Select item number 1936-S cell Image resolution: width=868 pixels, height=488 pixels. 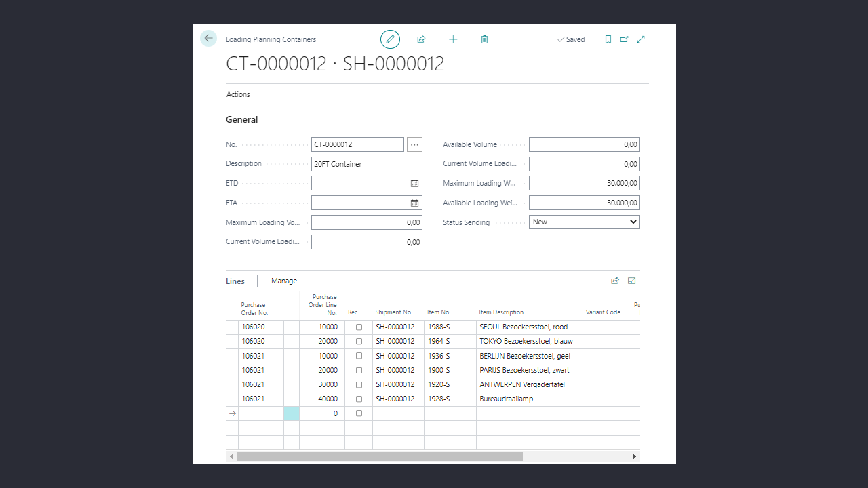[x=450, y=356]
